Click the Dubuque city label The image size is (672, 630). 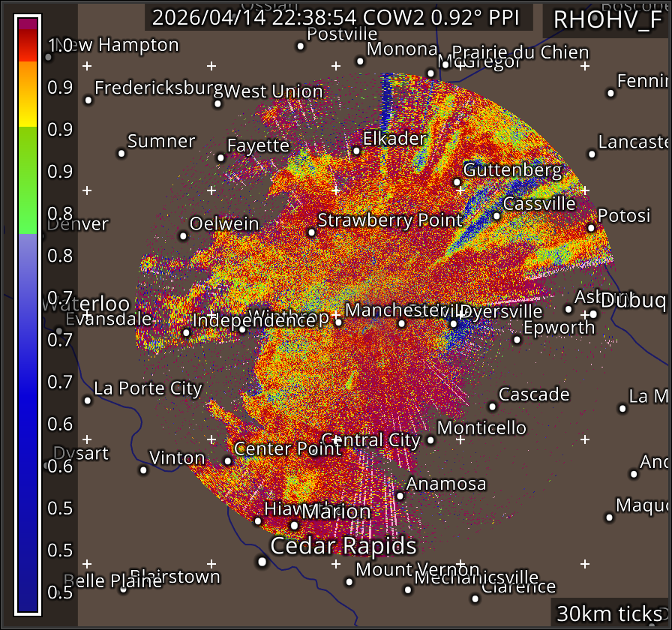point(634,300)
